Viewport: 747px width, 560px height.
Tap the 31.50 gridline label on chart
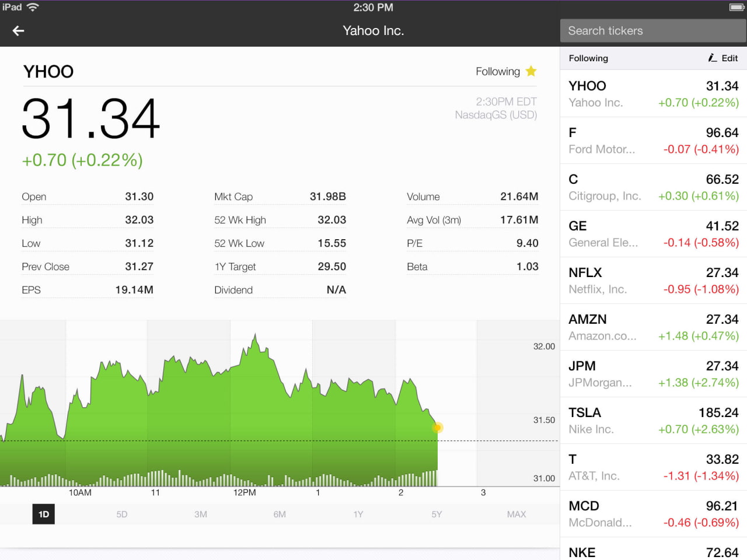(543, 419)
